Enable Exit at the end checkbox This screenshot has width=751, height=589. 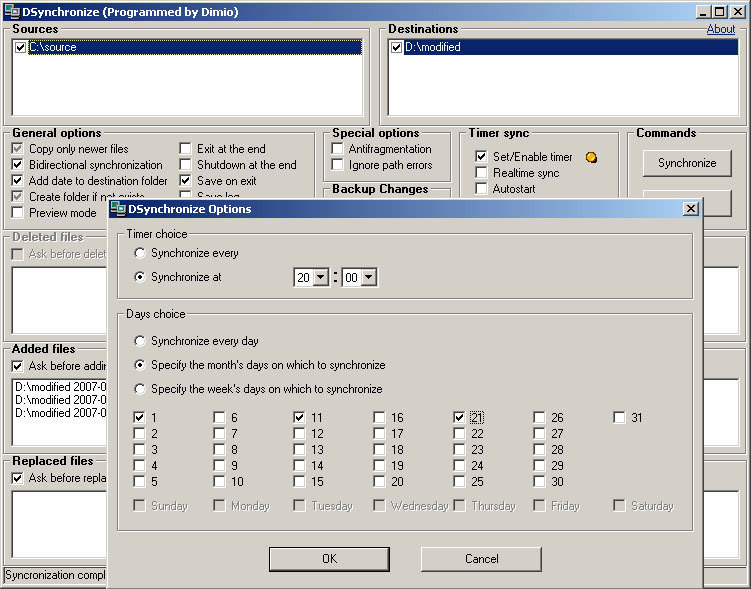(186, 148)
